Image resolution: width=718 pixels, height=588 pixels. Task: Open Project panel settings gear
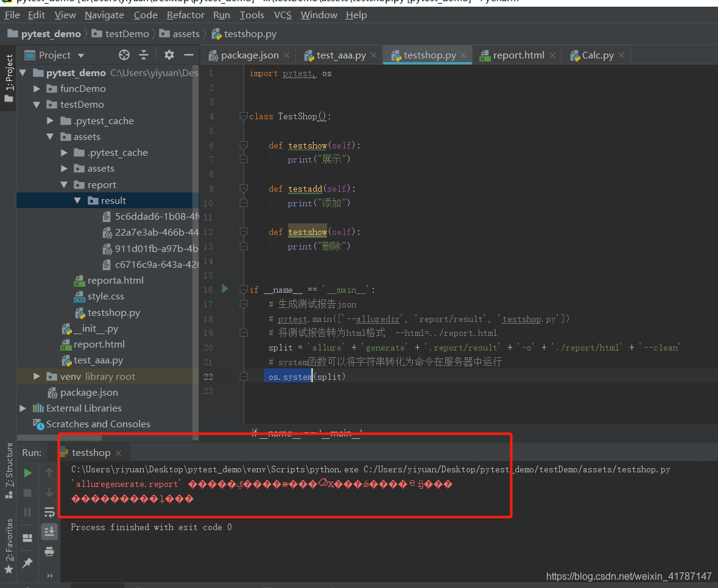(169, 55)
